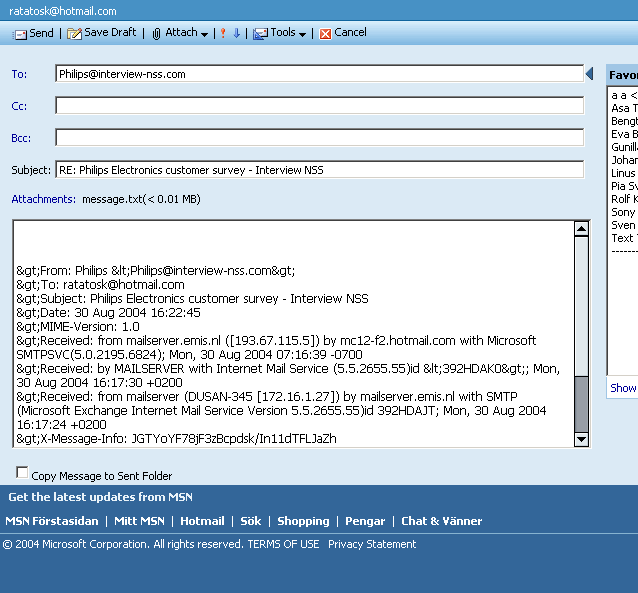This screenshot has width=638, height=593.
Task: Select favorite contact starting with Pia
Action: tap(624, 186)
